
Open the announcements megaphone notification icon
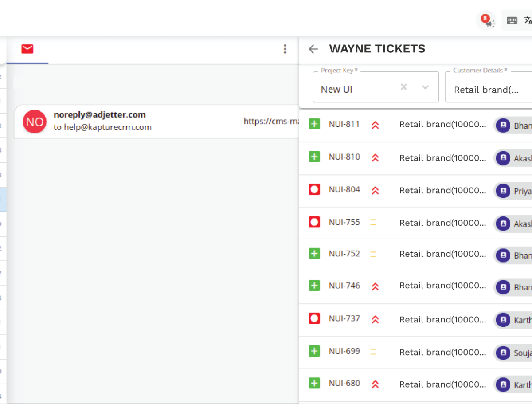pyautogui.click(x=486, y=21)
